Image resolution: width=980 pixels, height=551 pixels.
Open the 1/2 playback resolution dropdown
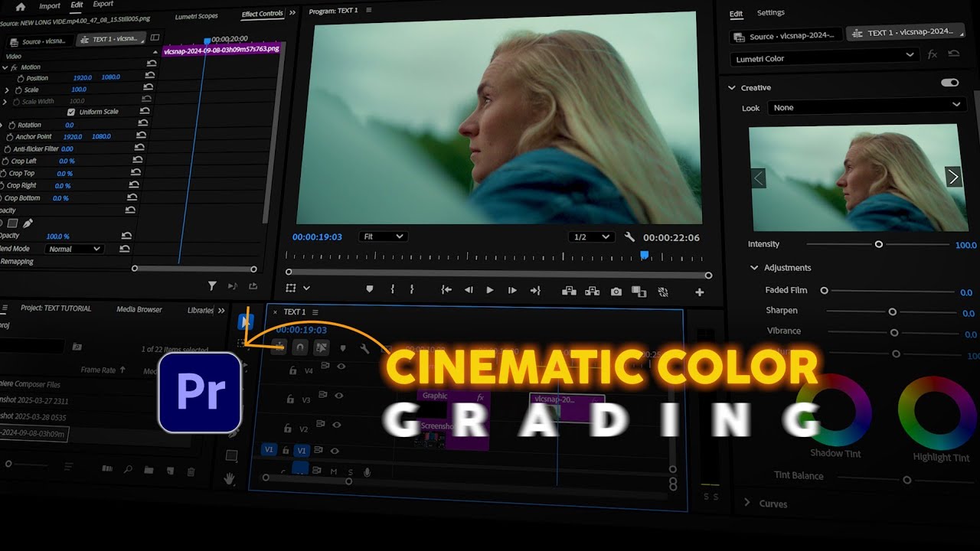[x=593, y=237]
